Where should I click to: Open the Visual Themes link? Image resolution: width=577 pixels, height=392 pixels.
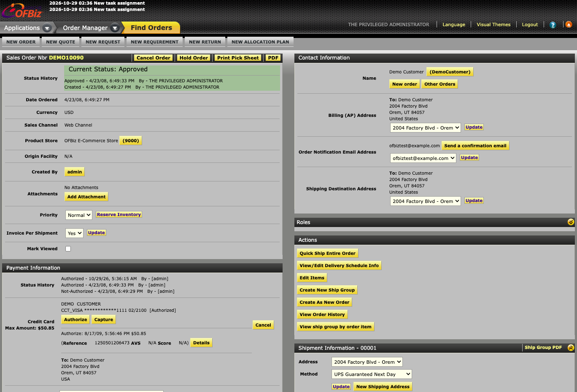click(493, 24)
